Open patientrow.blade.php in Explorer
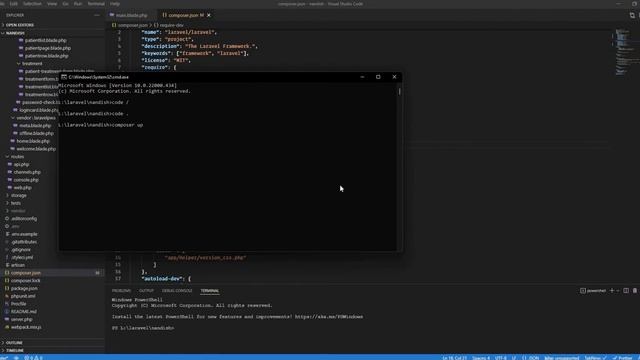The image size is (640, 360). click(x=46, y=56)
